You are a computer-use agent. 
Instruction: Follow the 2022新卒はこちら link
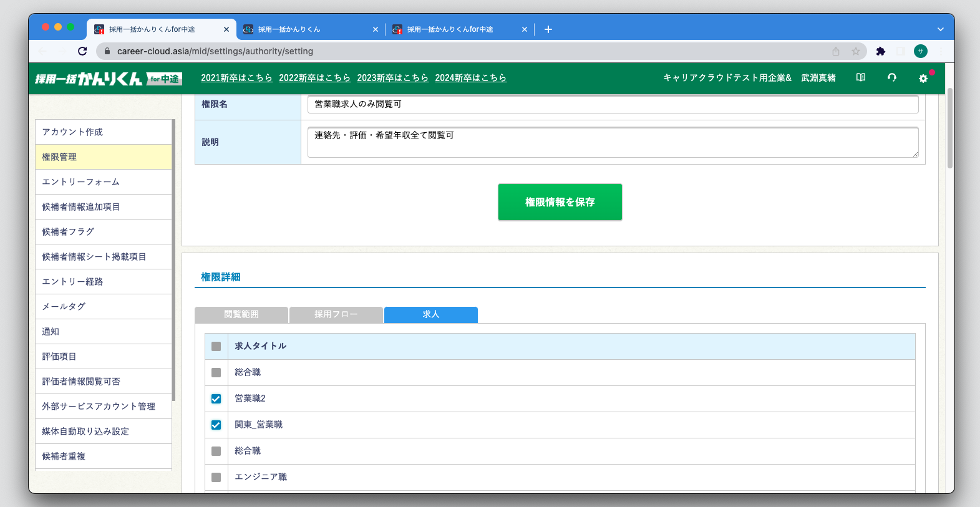[x=314, y=78]
